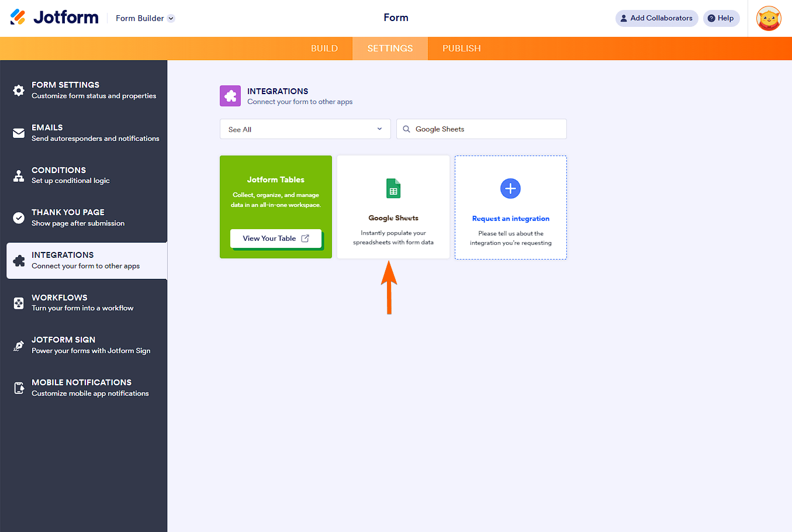The width and height of the screenshot is (792, 532).
Task: Click the search magnifier icon
Action: (406, 129)
